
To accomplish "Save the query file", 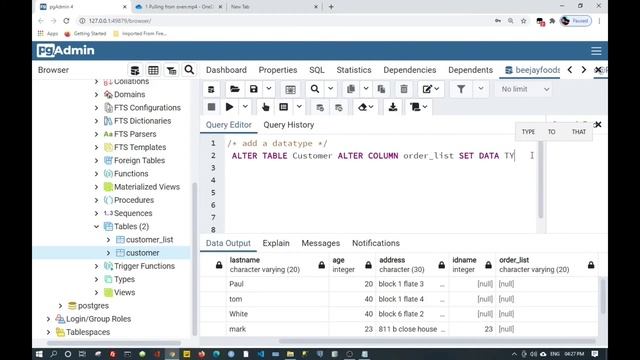I will [x=253, y=89].
